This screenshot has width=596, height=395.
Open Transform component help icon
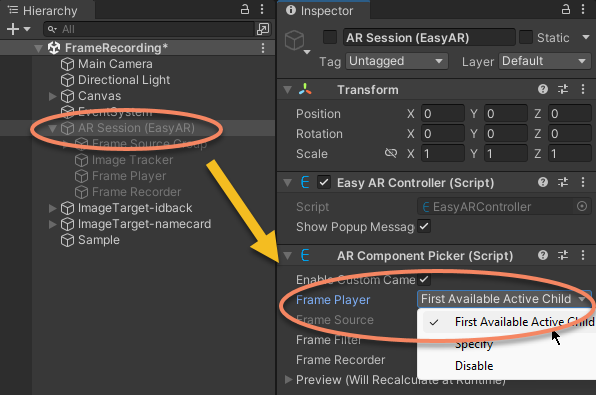(543, 89)
